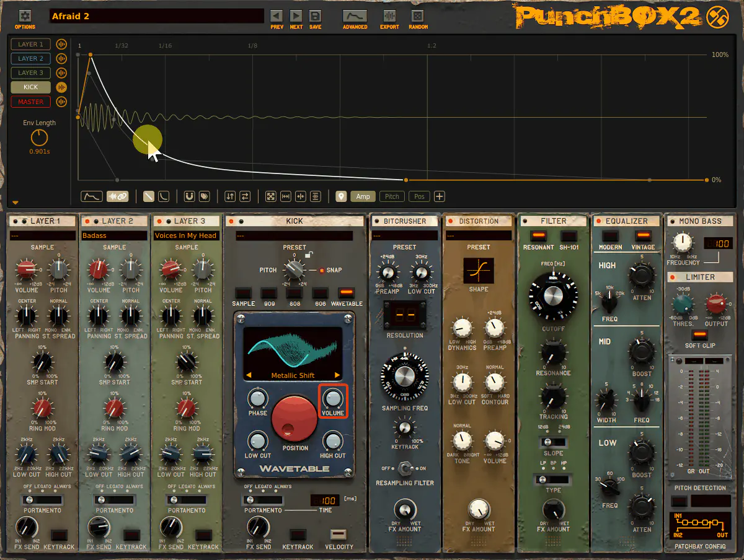Image resolution: width=744 pixels, height=560 pixels.
Task: Select the MASTER envelope tab
Action: click(x=31, y=102)
